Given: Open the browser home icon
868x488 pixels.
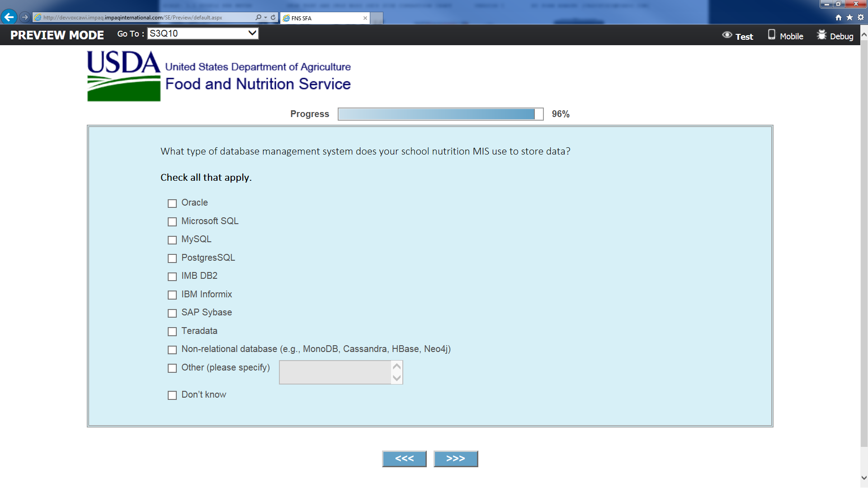Looking at the screenshot, I should click(x=839, y=18).
